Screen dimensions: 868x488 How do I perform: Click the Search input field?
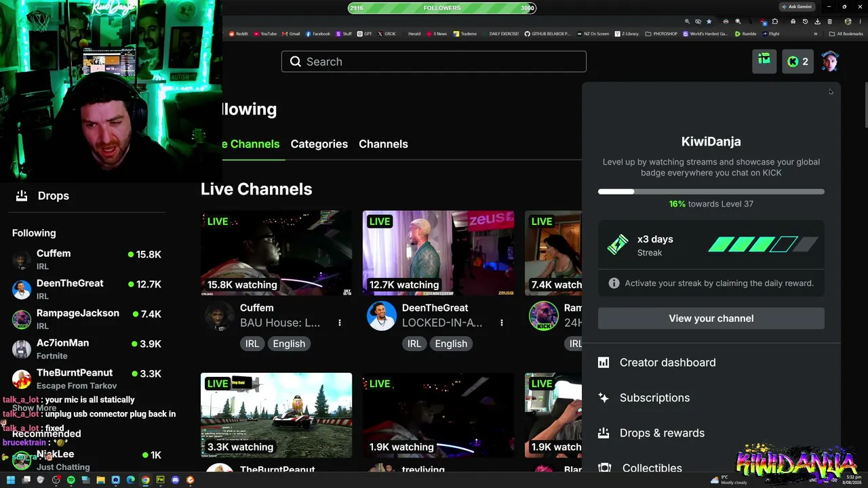(434, 62)
